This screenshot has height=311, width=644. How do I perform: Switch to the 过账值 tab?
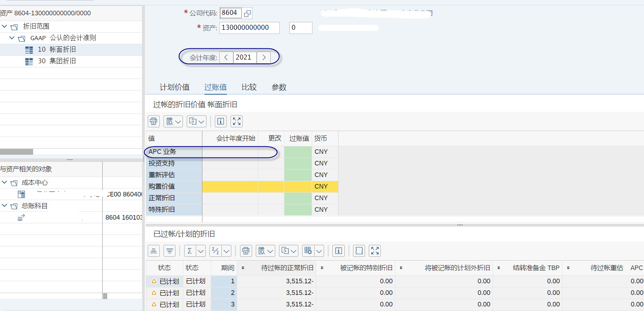coord(216,87)
